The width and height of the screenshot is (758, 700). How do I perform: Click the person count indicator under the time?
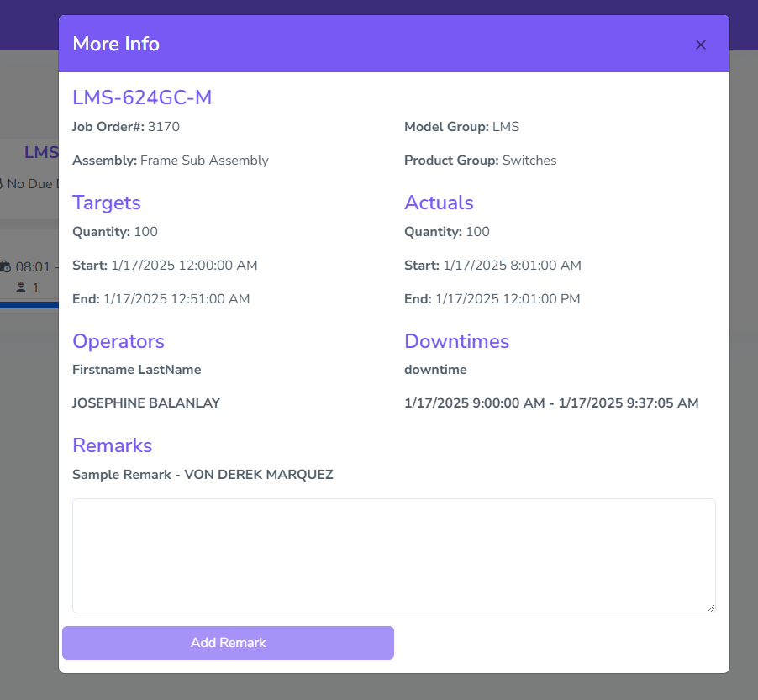point(27,287)
